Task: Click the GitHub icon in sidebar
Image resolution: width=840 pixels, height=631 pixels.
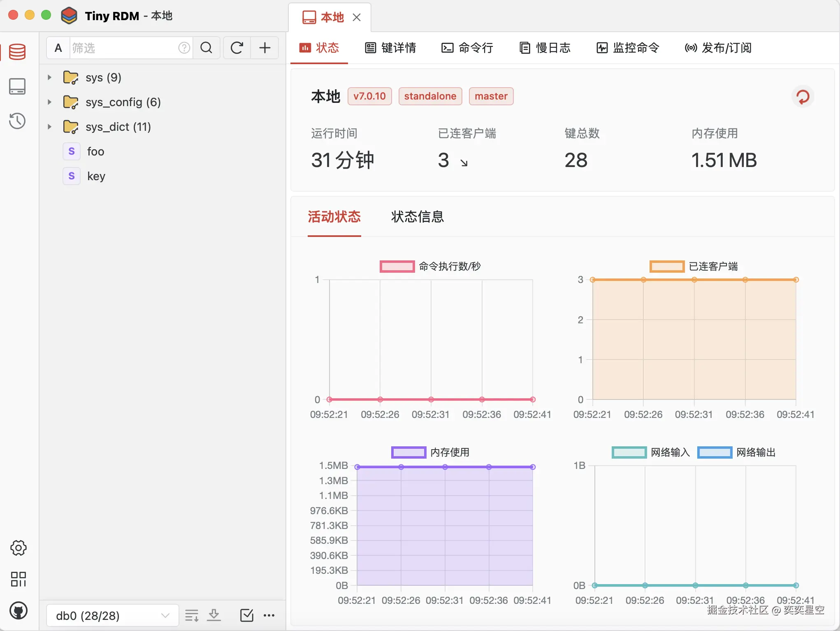Action: 18,611
